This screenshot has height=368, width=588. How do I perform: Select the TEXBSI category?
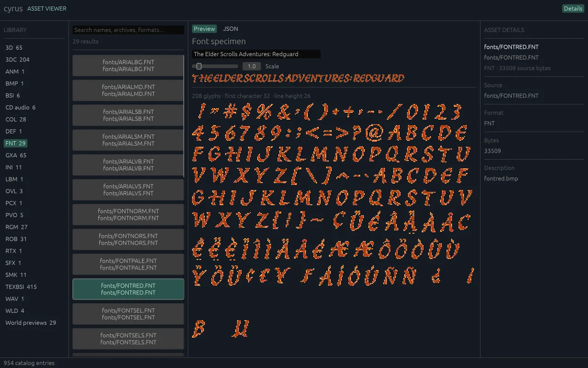21,287
